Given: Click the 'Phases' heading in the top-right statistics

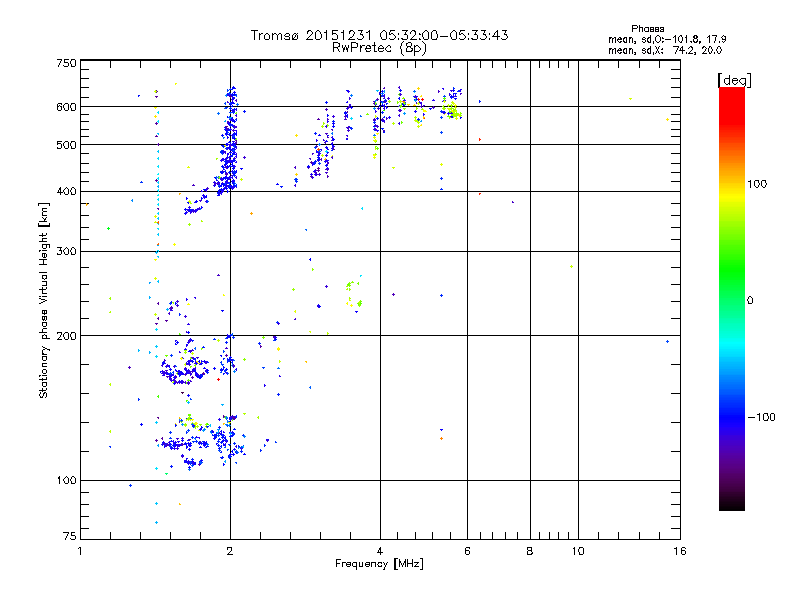Looking at the screenshot, I should point(647,29).
